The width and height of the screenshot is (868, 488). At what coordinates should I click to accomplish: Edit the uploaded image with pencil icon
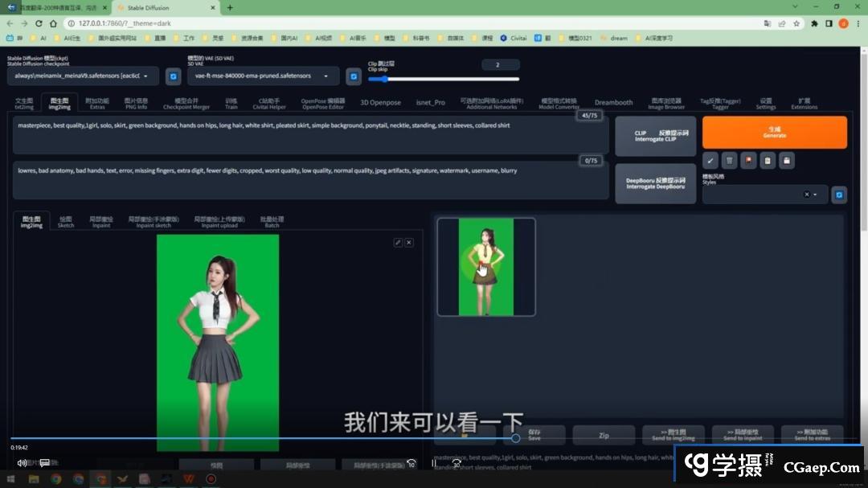pos(398,242)
